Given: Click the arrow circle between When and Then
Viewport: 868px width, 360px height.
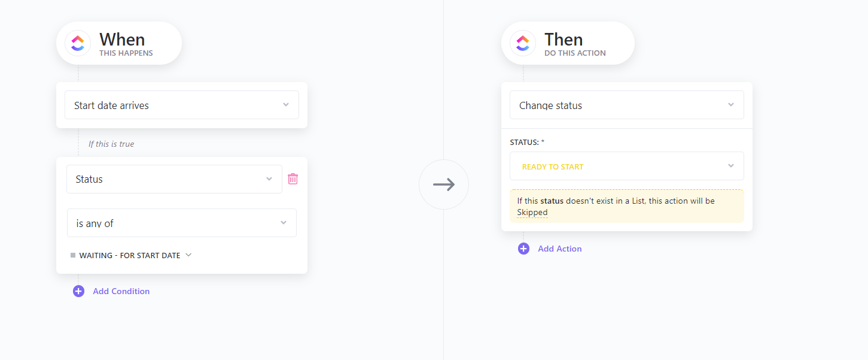Looking at the screenshot, I should [x=444, y=184].
